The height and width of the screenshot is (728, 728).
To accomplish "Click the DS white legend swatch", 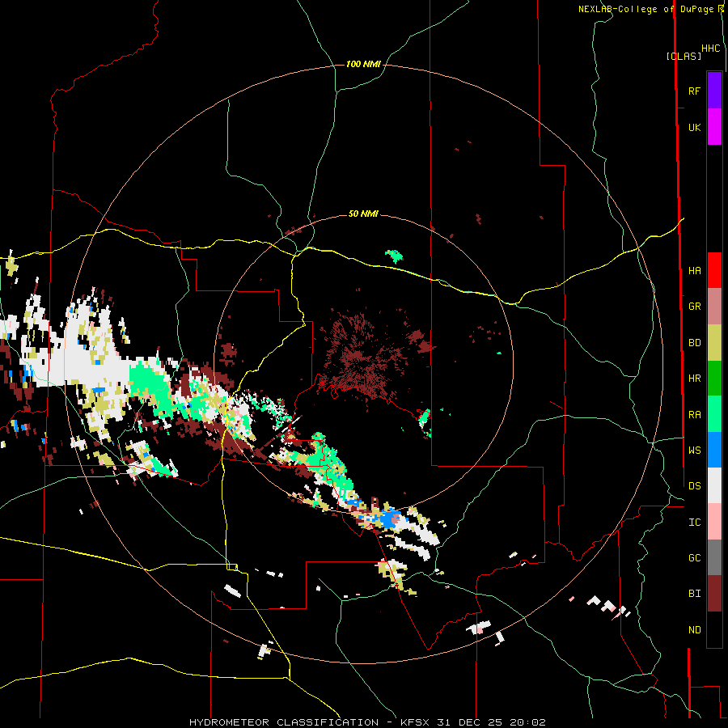I will coord(714,485).
